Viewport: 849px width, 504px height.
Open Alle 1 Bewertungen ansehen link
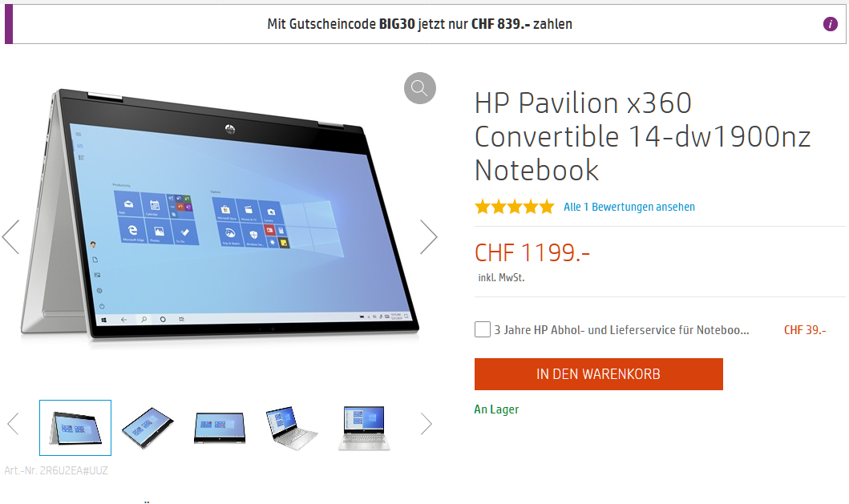coord(629,207)
